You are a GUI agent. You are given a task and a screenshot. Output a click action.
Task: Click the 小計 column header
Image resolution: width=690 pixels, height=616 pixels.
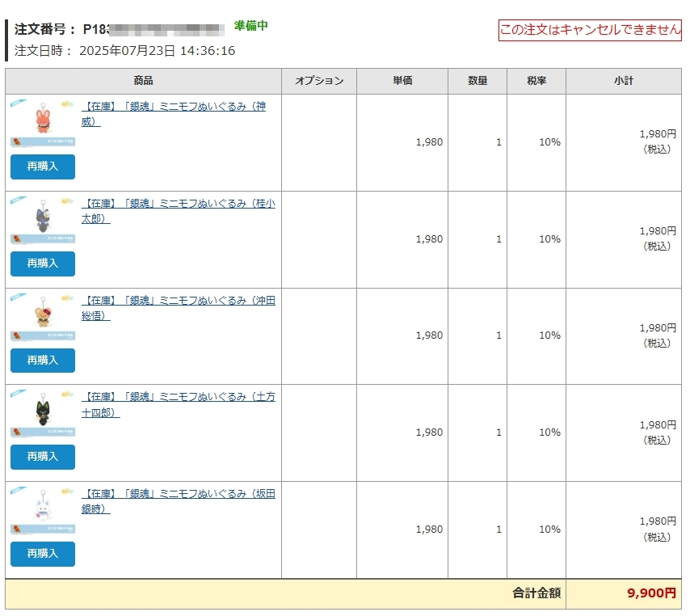tap(624, 81)
